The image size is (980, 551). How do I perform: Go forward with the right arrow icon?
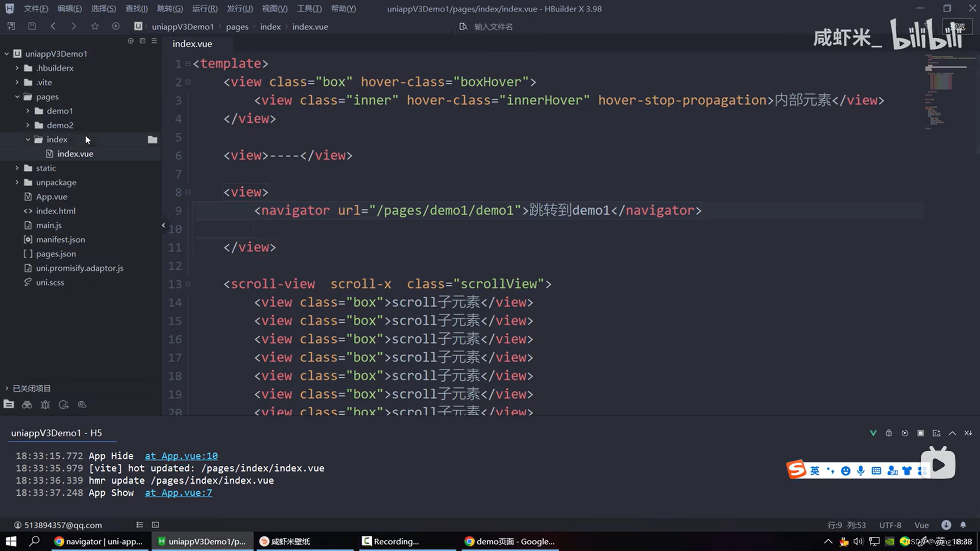[74, 26]
